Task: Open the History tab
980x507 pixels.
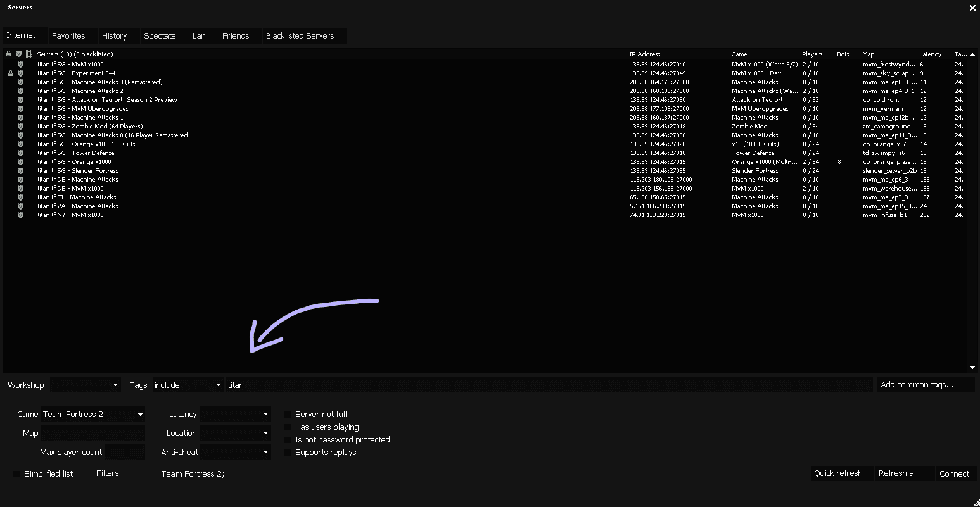Action: [x=118, y=36]
